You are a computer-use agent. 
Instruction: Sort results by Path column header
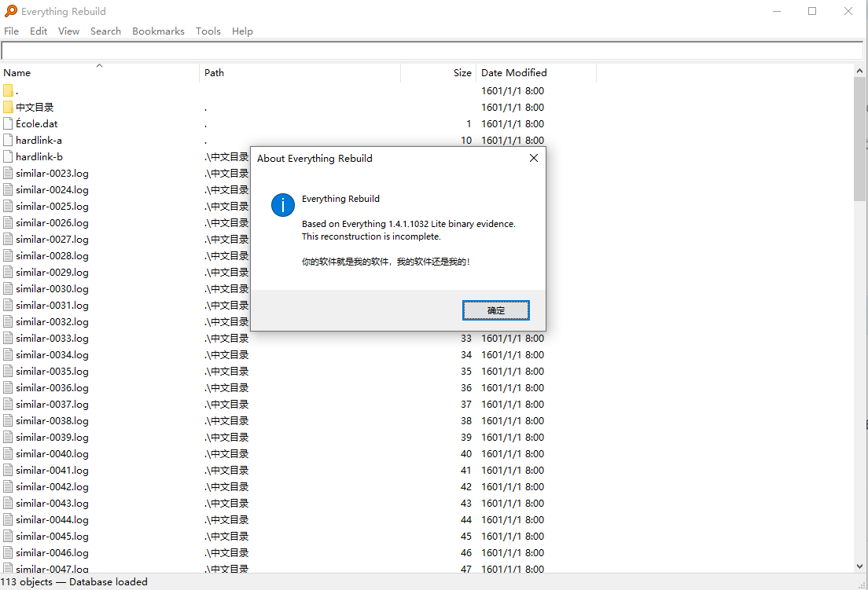pos(300,72)
